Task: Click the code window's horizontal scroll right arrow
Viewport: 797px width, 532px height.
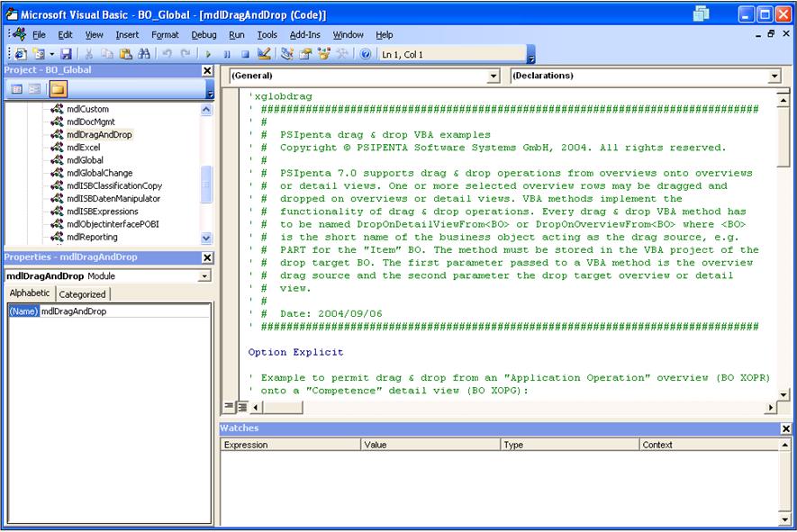Action: 772,407
